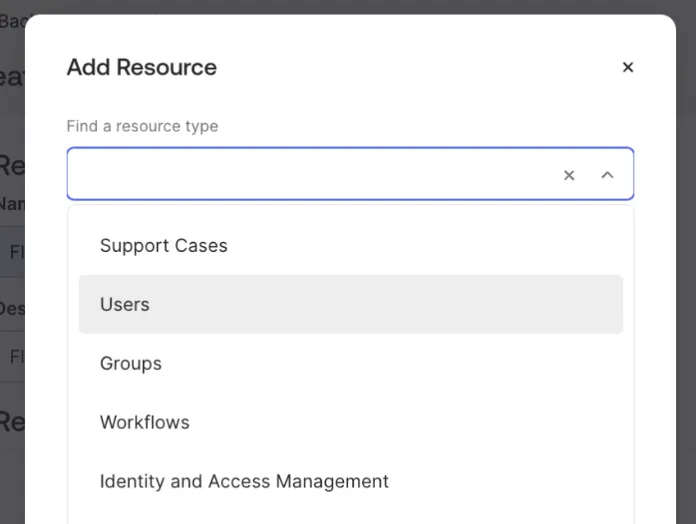This screenshot has height=524, width=696.
Task: Close the Add Resource dialog
Action: tap(628, 67)
